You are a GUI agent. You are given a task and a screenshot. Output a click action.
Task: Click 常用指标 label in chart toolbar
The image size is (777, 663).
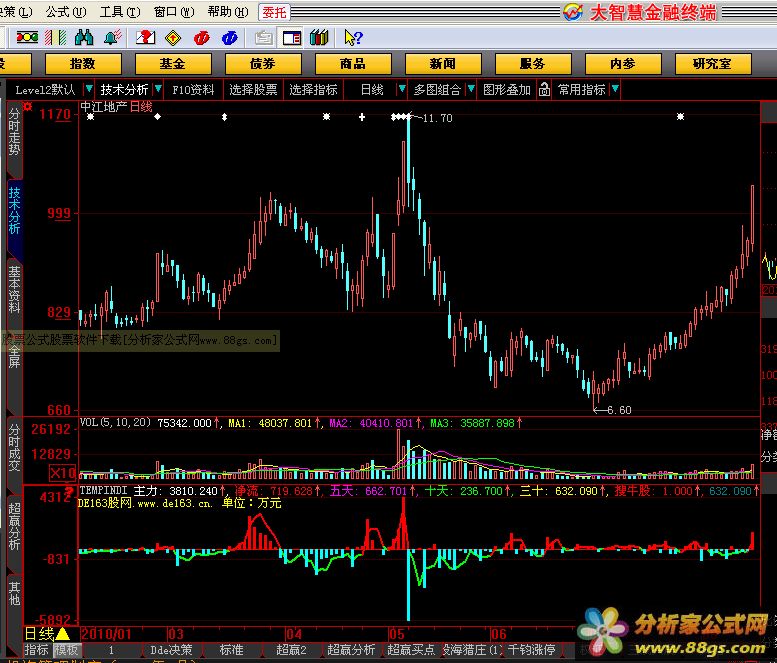(581, 90)
